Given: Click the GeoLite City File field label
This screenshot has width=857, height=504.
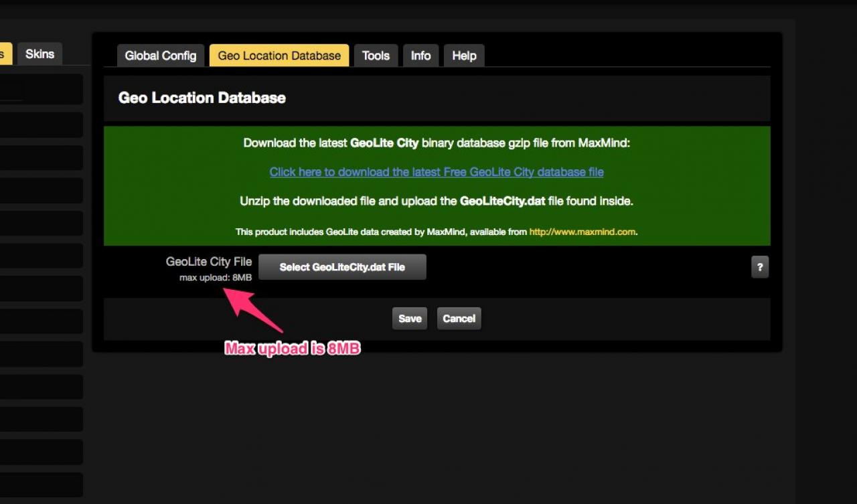Looking at the screenshot, I should point(208,262).
